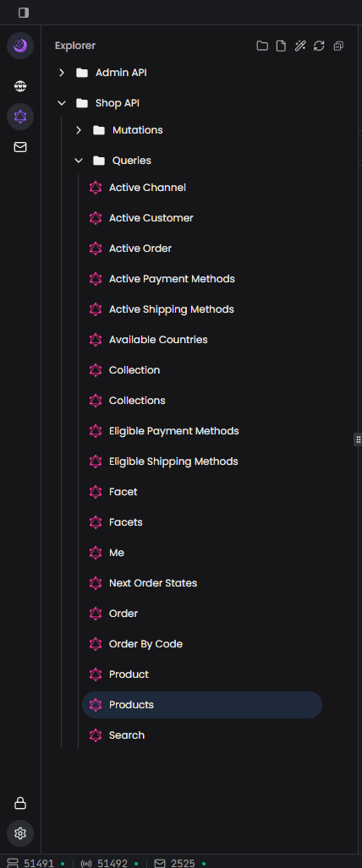Click the server port 51491 status
362x868 pixels.
(x=36, y=863)
